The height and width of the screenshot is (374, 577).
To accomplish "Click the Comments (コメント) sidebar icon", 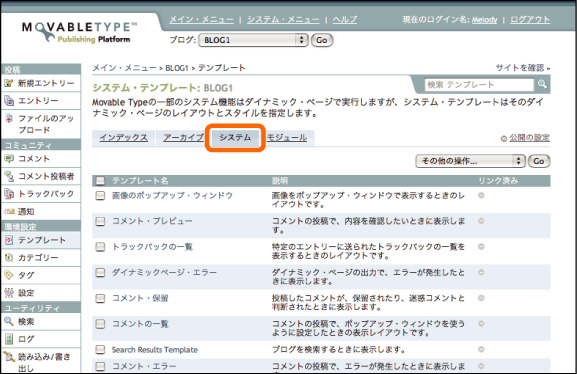I will tap(9, 159).
